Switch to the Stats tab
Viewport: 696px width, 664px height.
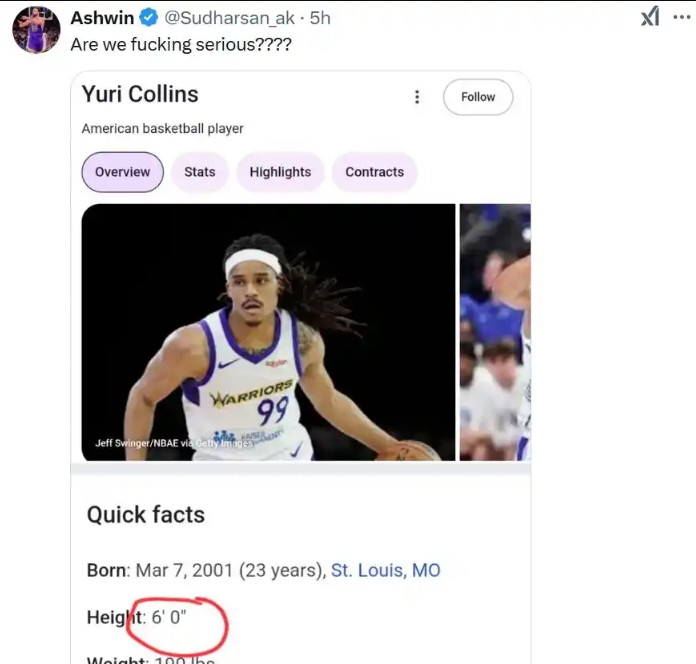[200, 172]
